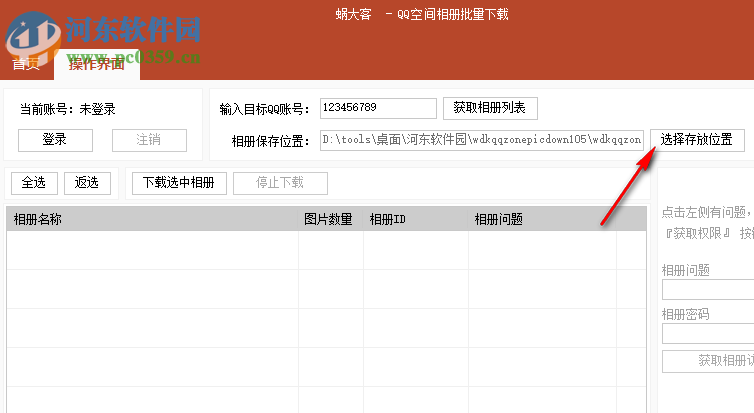This screenshot has width=754, height=413.
Task: Click the 相册问题 column header
Action: pyautogui.click(x=542, y=219)
